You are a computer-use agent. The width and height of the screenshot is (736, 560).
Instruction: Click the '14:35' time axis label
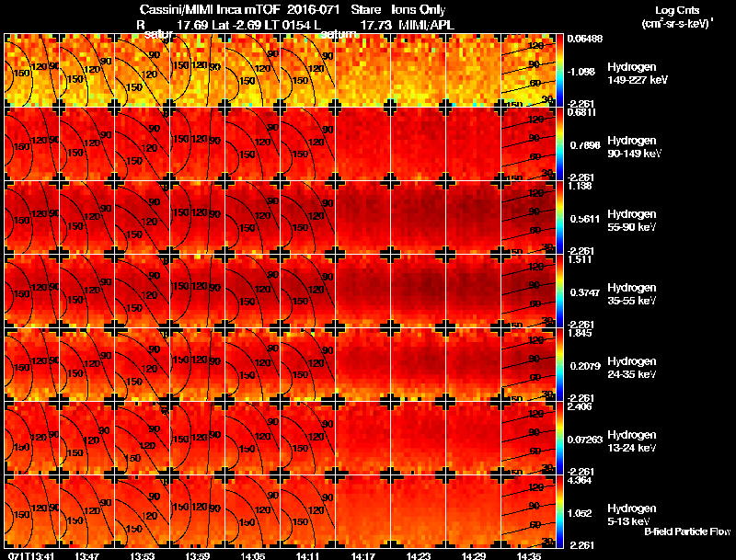pyautogui.click(x=529, y=556)
